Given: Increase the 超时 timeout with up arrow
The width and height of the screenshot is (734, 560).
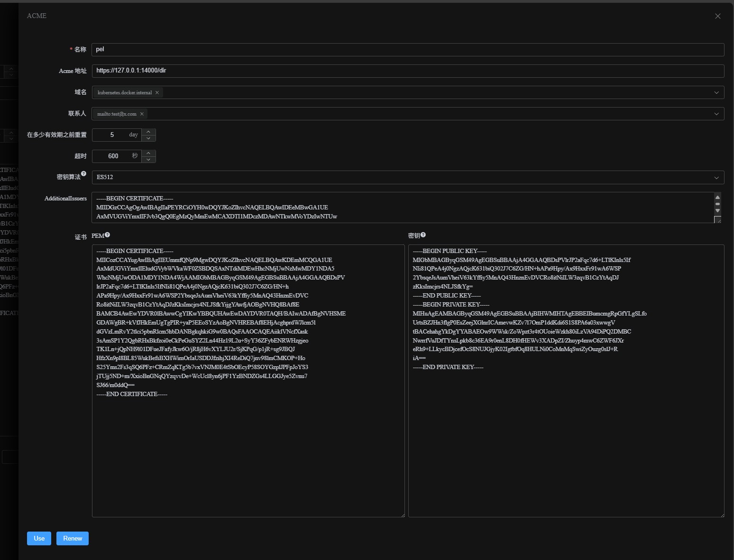Looking at the screenshot, I should click(x=148, y=153).
